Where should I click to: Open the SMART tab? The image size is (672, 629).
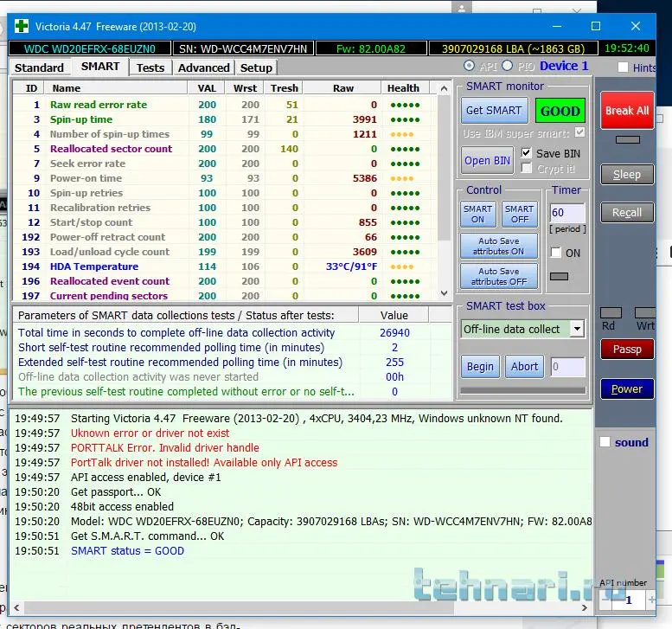point(100,67)
